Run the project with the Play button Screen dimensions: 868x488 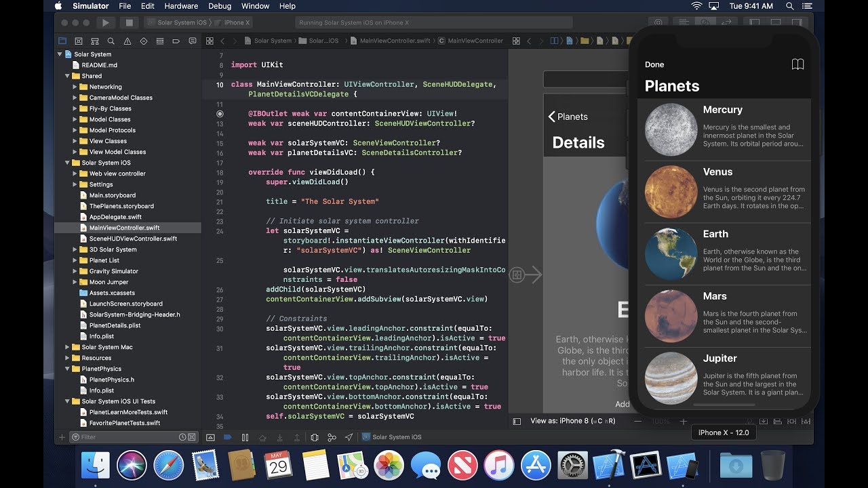tap(105, 22)
